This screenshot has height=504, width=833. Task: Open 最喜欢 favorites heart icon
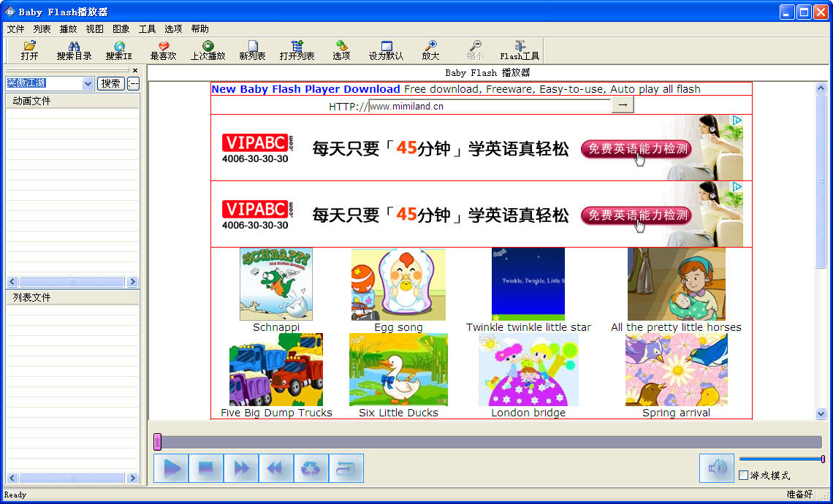pyautogui.click(x=163, y=46)
